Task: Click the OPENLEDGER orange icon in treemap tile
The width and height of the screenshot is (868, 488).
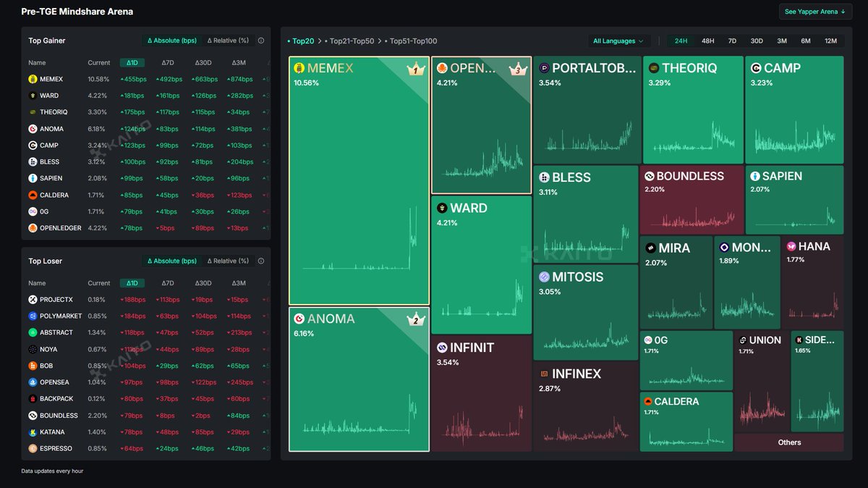Action: pos(442,68)
